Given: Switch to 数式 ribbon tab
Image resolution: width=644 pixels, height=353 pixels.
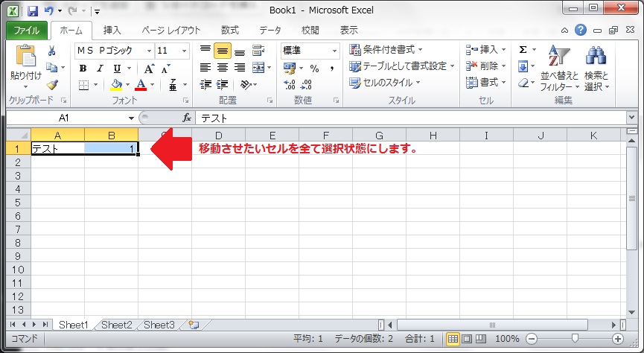Looking at the screenshot, I should point(229,30).
